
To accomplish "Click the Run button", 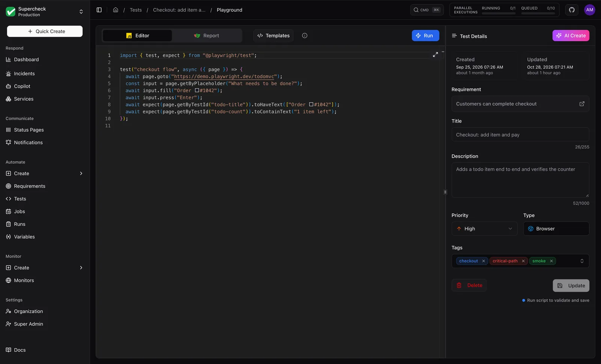I will click(425, 36).
